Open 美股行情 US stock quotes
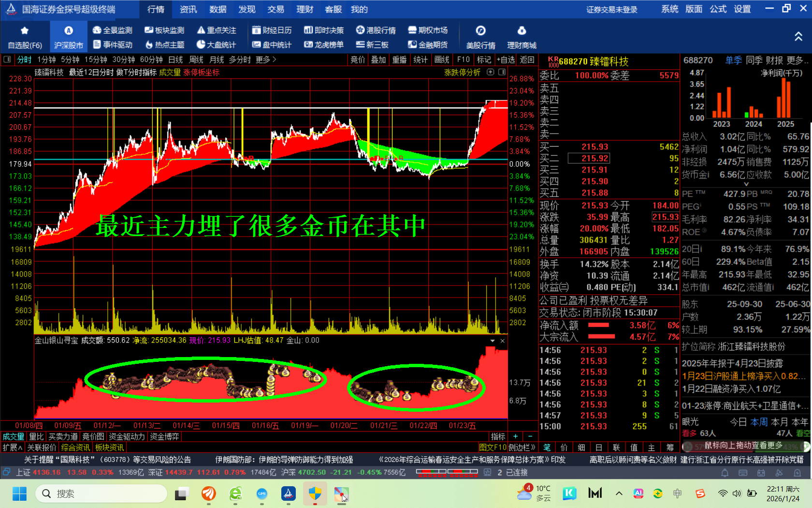The height and width of the screenshot is (508, 812). (480, 37)
